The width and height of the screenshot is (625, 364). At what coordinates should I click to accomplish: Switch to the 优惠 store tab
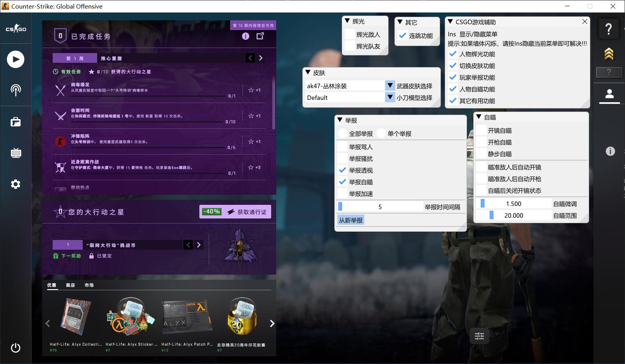(x=51, y=285)
